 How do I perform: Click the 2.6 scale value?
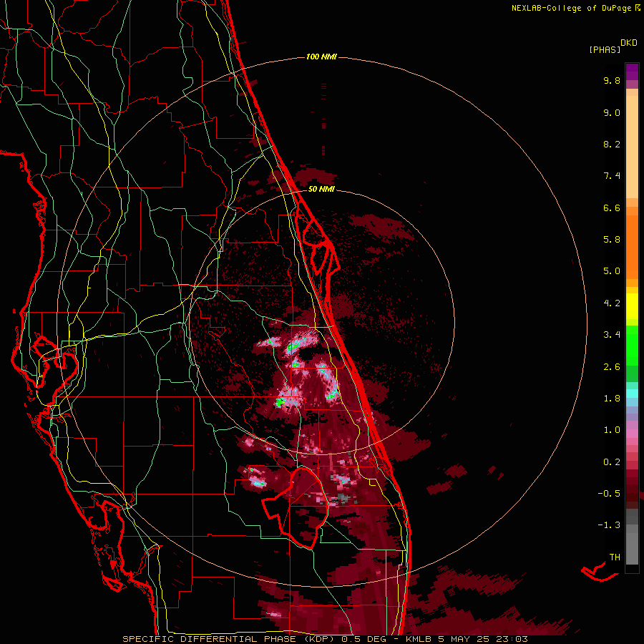[612, 367]
